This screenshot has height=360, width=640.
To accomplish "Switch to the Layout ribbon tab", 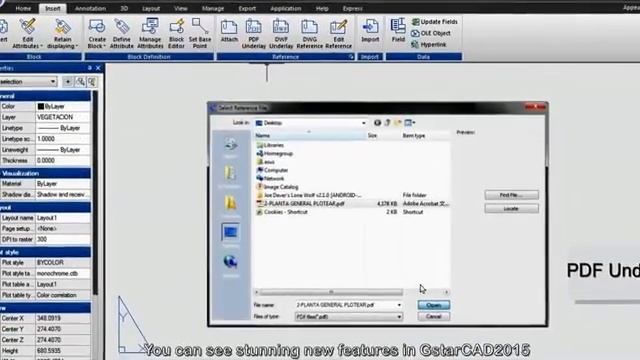I will coord(151,8).
